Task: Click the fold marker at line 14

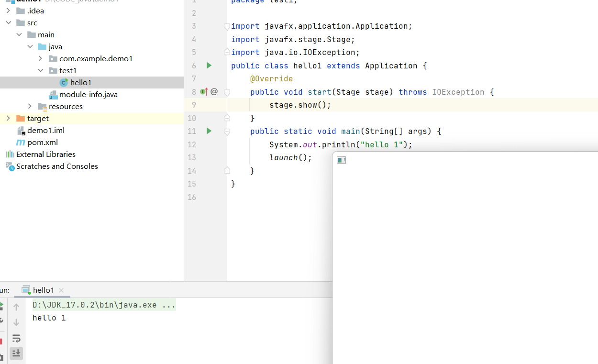Action: pyautogui.click(x=227, y=171)
